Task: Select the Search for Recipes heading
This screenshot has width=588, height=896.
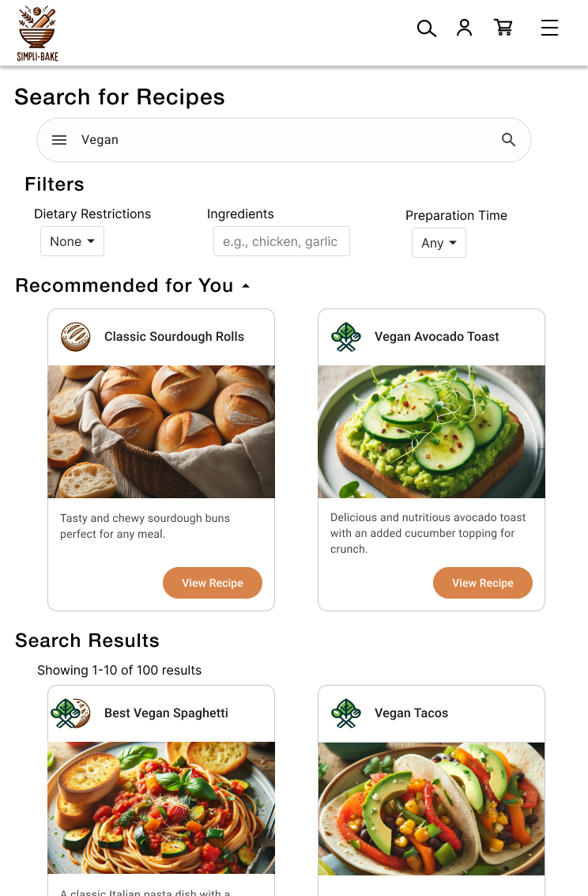Action: coord(119,96)
